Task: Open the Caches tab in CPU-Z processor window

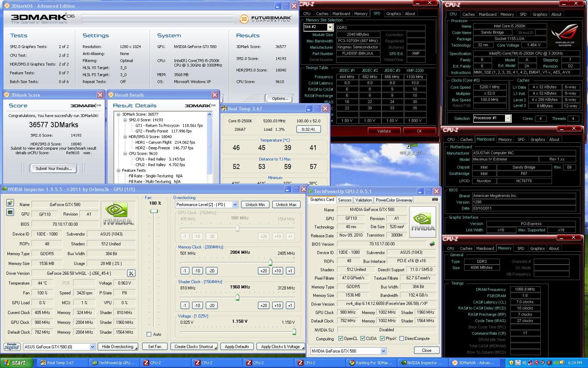Action: click(468, 14)
